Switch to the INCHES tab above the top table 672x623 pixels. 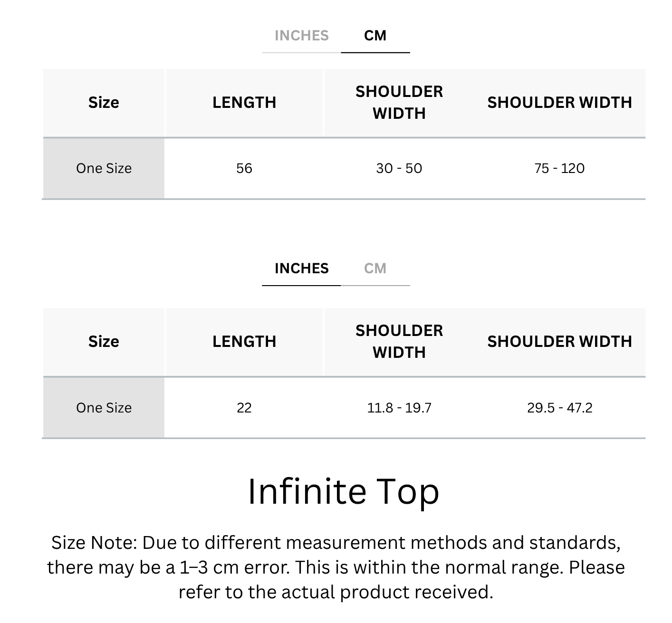pyautogui.click(x=301, y=36)
